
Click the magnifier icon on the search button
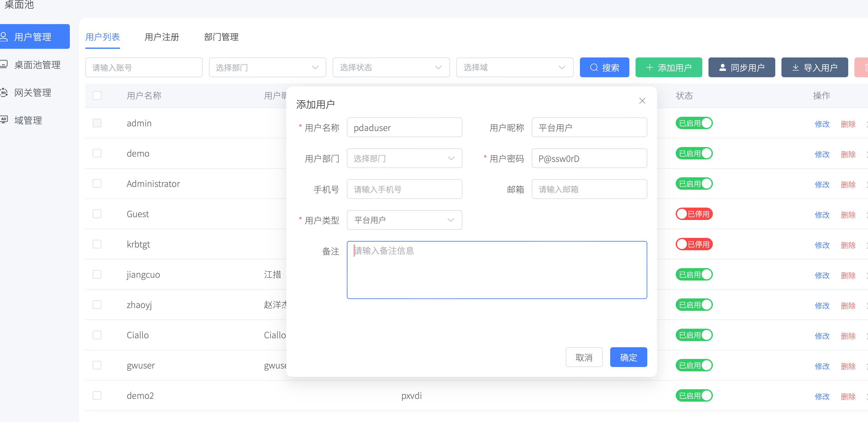point(594,67)
